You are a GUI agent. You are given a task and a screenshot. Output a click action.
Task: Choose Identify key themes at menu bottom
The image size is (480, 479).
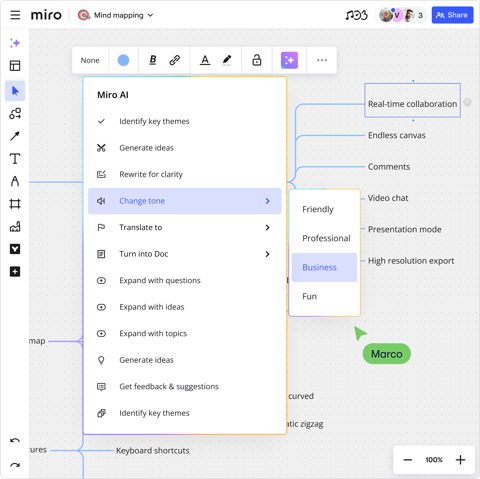(185, 413)
